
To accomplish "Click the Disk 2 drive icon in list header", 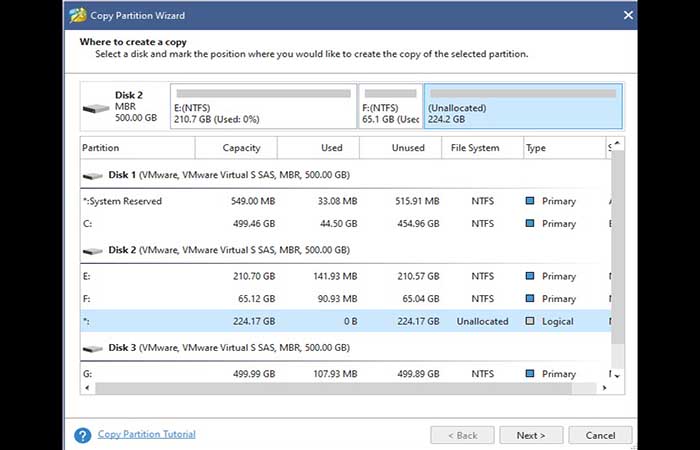I will tap(93, 251).
